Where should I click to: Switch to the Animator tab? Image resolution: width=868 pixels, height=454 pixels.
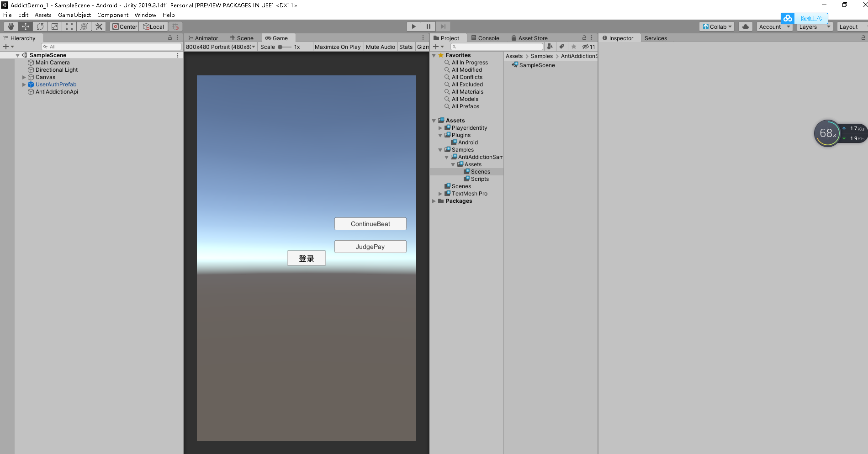tap(203, 38)
